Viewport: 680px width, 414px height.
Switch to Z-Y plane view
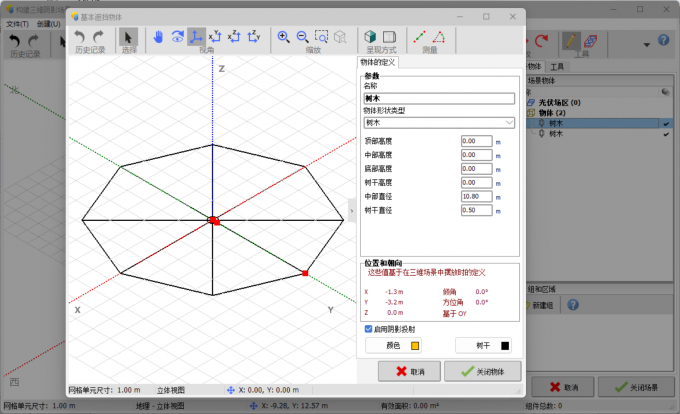pyautogui.click(x=254, y=37)
